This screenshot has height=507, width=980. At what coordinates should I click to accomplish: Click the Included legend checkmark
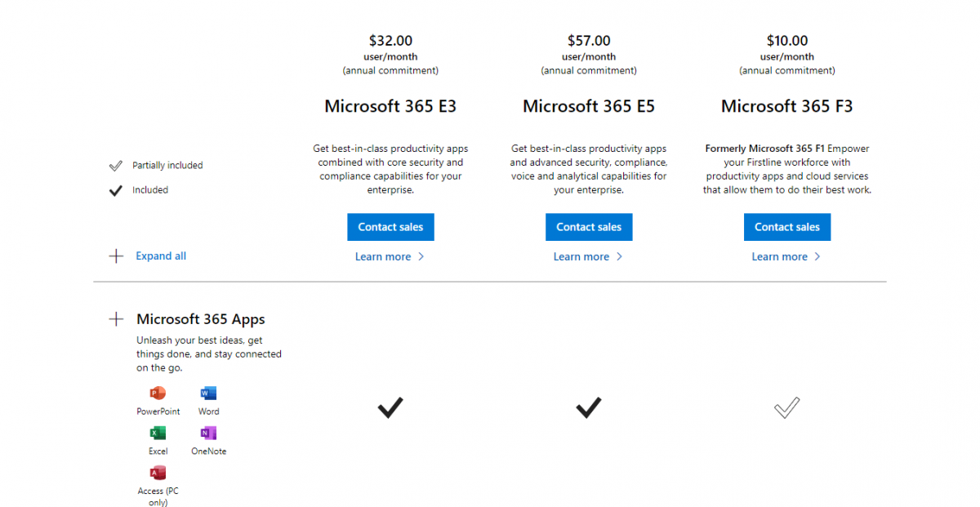pos(116,190)
